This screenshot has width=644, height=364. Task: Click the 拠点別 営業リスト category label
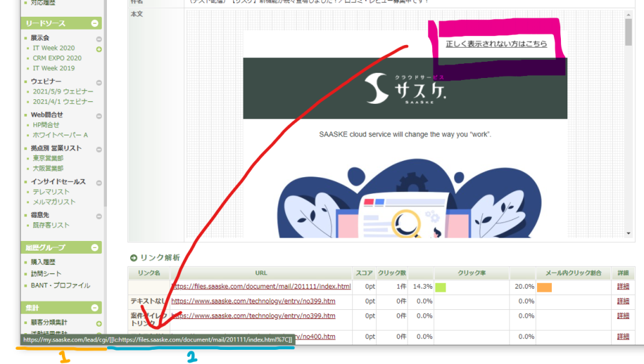click(x=56, y=148)
